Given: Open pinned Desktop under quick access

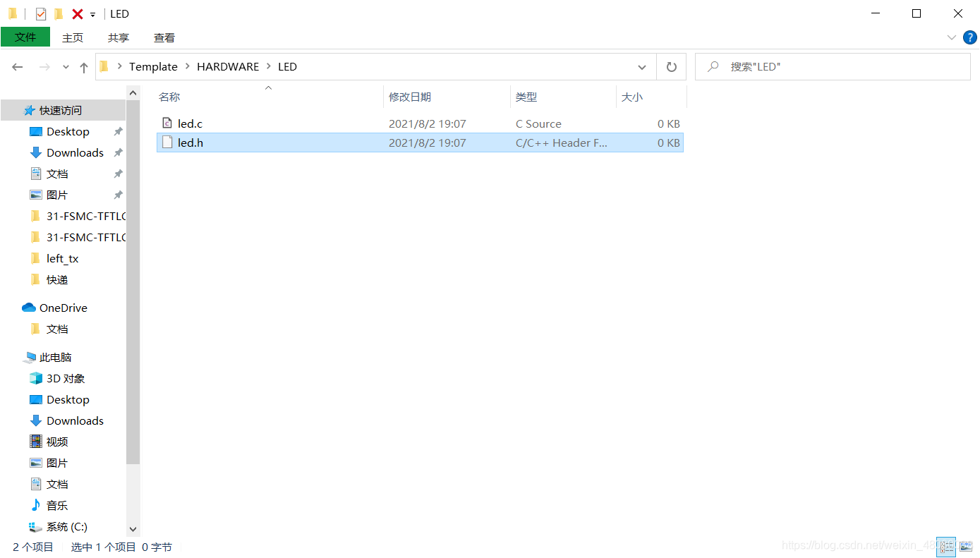Looking at the screenshot, I should [x=68, y=132].
